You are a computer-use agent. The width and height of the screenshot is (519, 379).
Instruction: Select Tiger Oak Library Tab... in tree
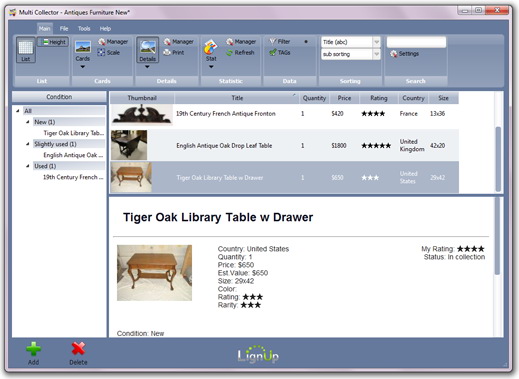pos(74,133)
